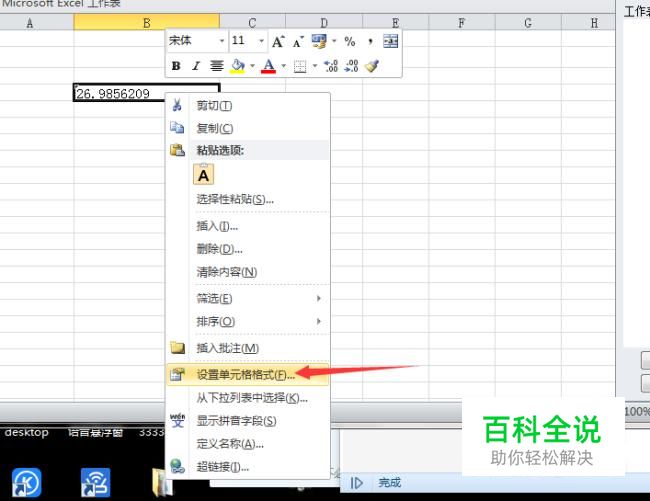Select column G header
The height and width of the screenshot is (501, 650).
(x=528, y=23)
